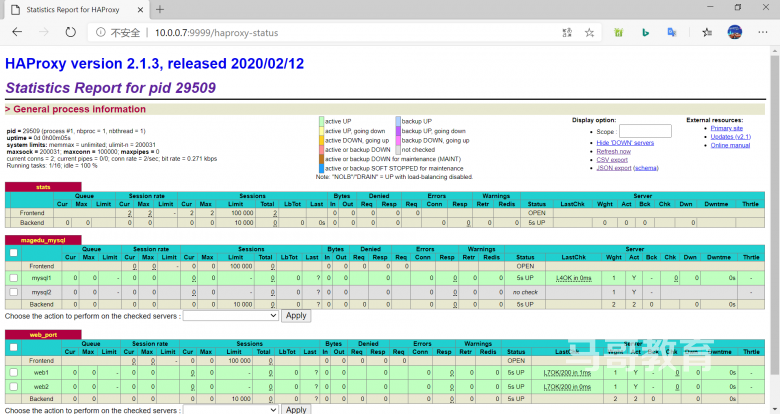Click the 5s UP status of stats Backend
The height and width of the screenshot is (414, 780).
point(537,222)
